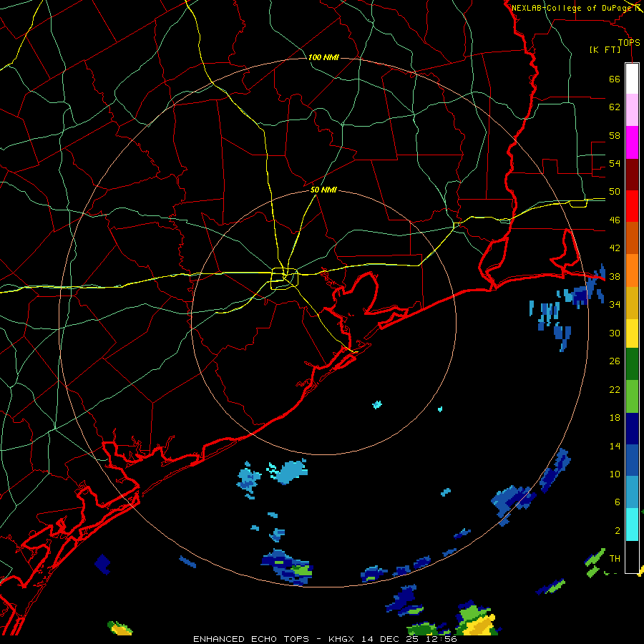Image resolution: width=644 pixels, height=644 pixels.
Task: Click the white swatch in the tops legend
Action: [x=632, y=79]
